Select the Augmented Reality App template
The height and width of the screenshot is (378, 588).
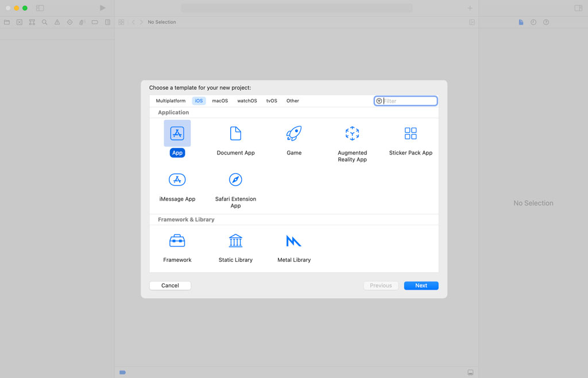pyautogui.click(x=352, y=133)
